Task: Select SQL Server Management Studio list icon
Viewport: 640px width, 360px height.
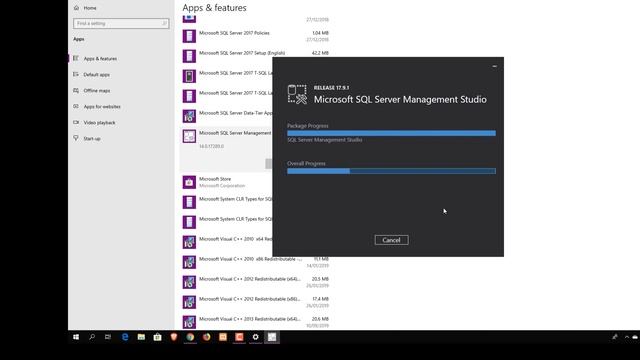Action: point(189,136)
